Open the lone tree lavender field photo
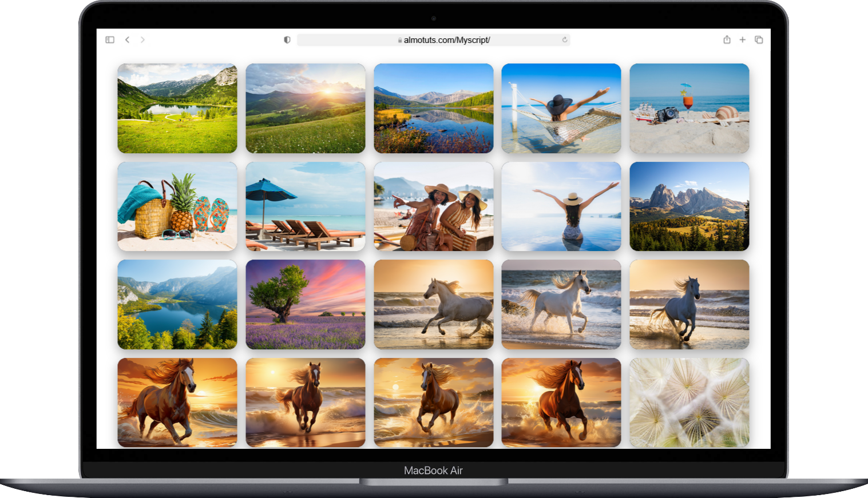This screenshot has width=868, height=498. pyautogui.click(x=306, y=305)
